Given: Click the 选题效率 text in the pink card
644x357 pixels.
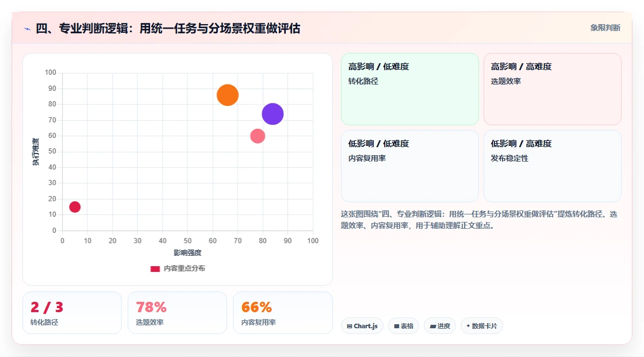Looking at the screenshot, I should tap(505, 81).
